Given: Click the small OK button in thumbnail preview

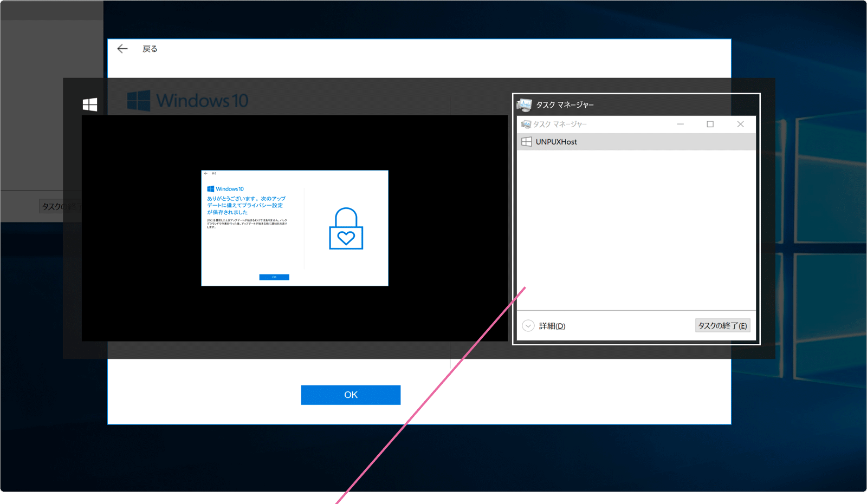Looking at the screenshot, I should pos(274,277).
